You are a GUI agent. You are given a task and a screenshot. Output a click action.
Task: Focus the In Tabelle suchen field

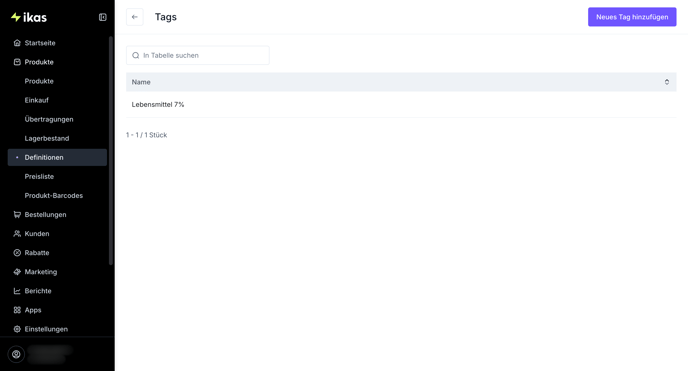(x=197, y=55)
